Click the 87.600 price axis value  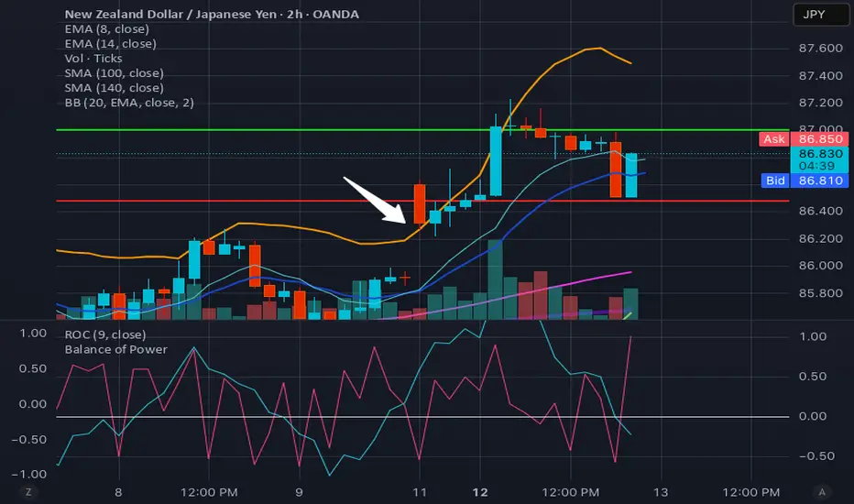pyautogui.click(x=820, y=49)
